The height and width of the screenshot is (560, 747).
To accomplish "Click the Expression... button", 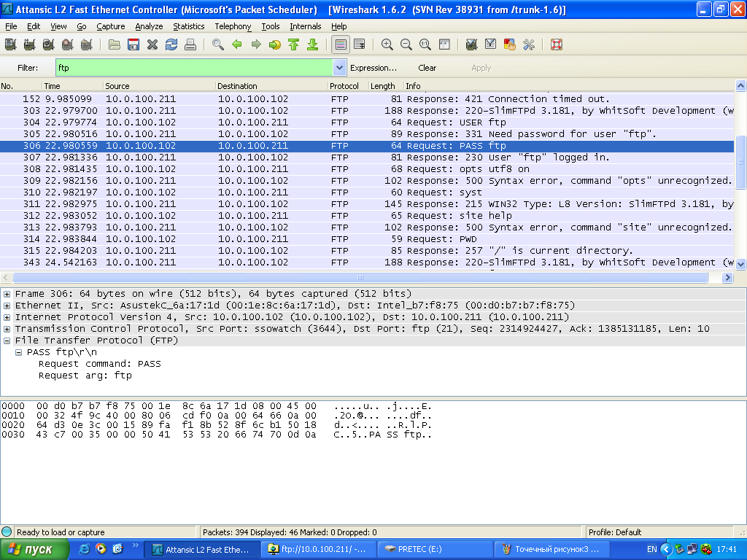I will point(373,68).
